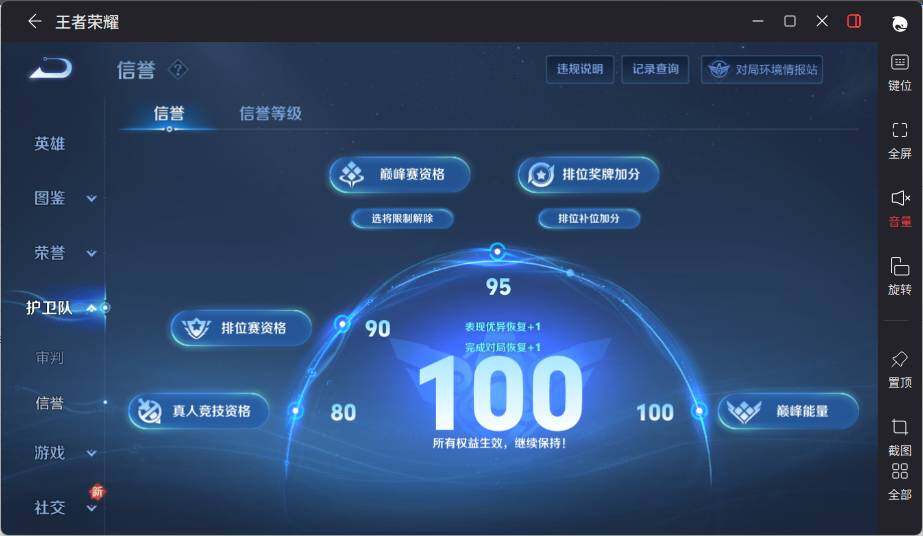The image size is (923, 536).
Task: Click the bird logo icon top right
Action: [899, 24]
